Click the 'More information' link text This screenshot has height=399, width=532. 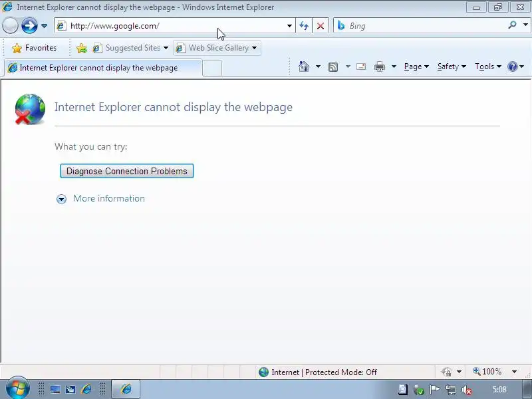point(109,198)
